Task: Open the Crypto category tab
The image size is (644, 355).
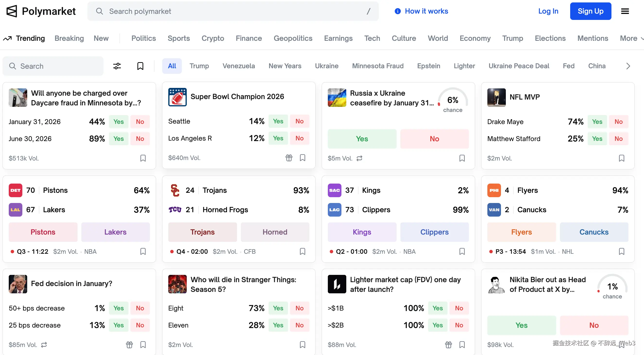Action: click(x=212, y=38)
